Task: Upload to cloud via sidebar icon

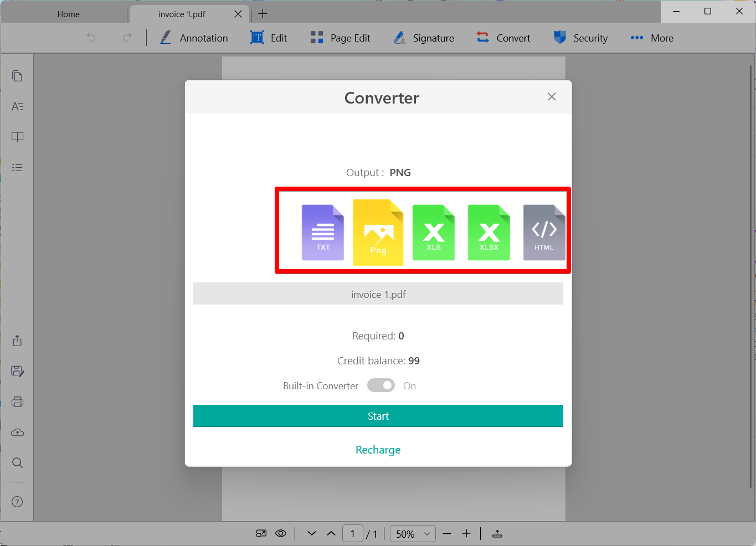Action: 17,432
